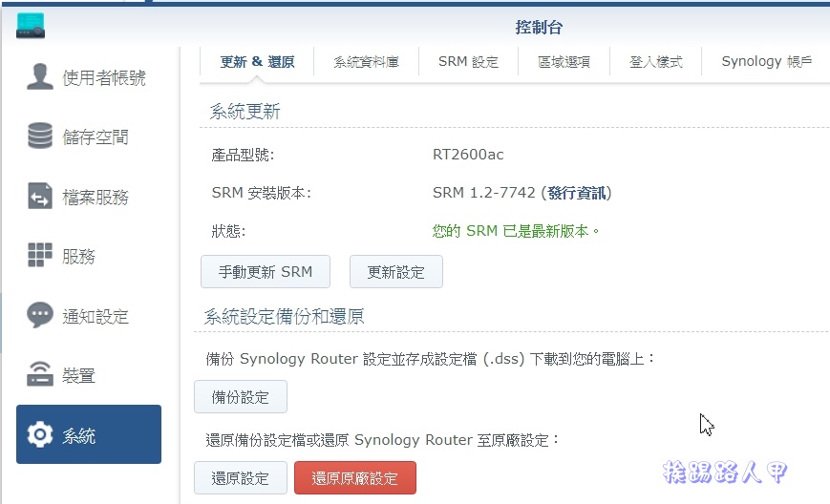The height and width of the screenshot is (504, 830).
Task: Select the 儲存空間 storage database icon
Action: click(40, 136)
